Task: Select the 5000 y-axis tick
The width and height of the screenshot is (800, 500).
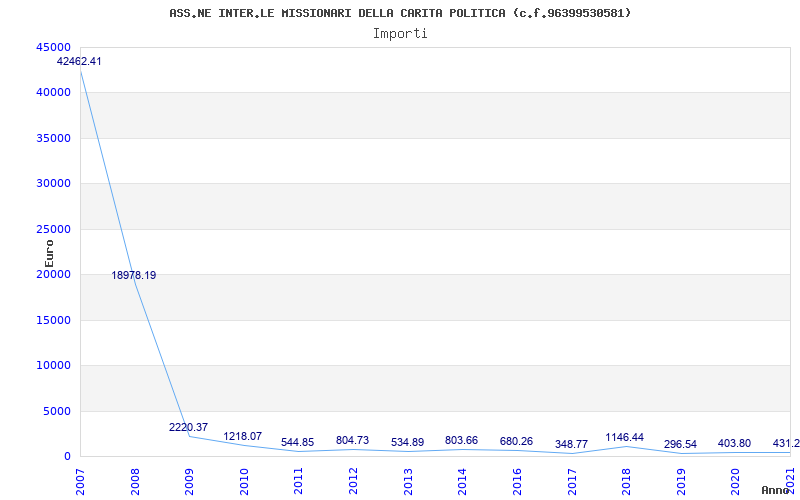Action: coord(56,411)
